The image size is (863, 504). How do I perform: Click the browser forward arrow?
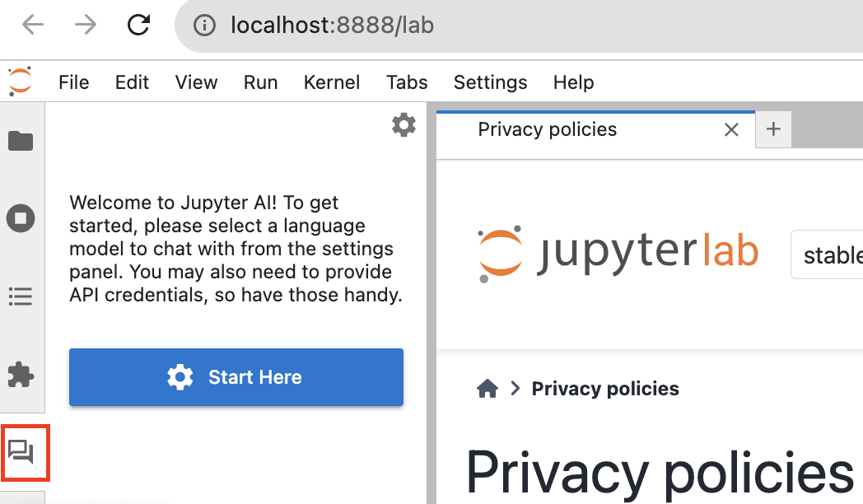pos(86,25)
